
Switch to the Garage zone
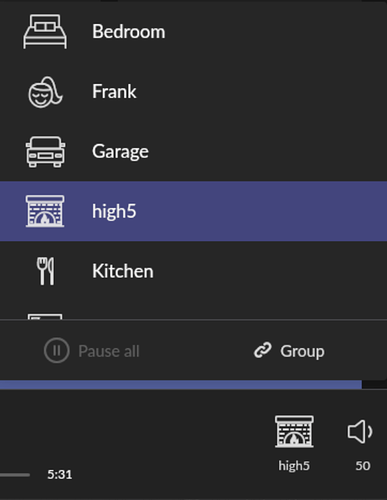(x=193, y=152)
